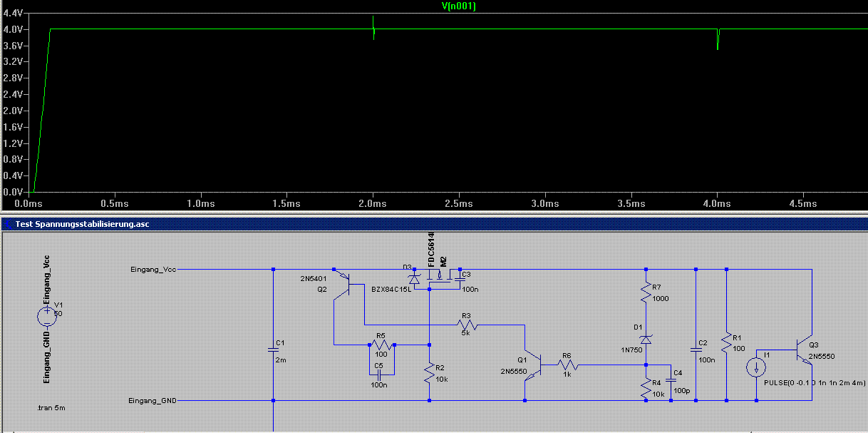The height and width of the screenshot is (433, 868).
Task: Click the dip on the trace at 4.0ms
Action: tap(718, 39)
